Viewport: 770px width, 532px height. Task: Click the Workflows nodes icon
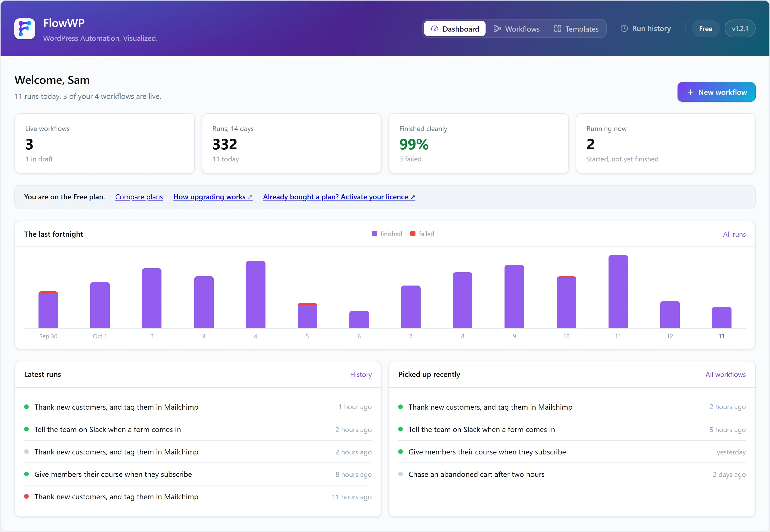pos(497,29)
